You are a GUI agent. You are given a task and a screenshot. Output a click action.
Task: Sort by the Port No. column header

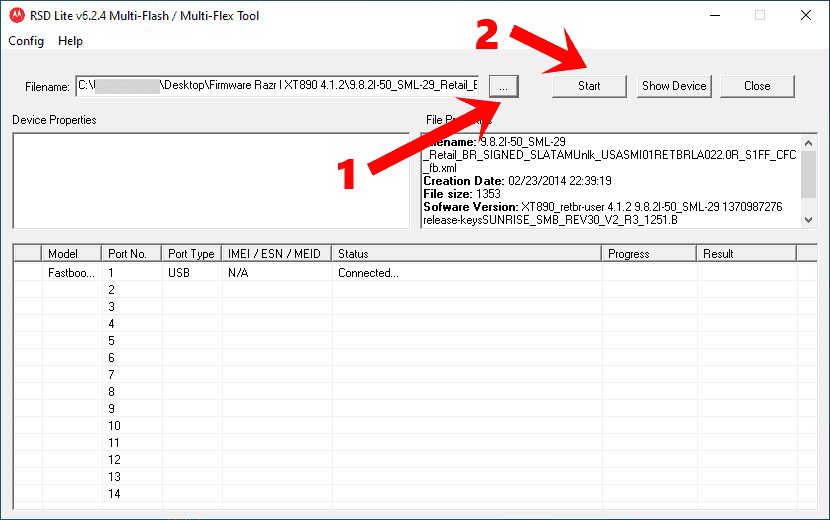tap(131, 254)
